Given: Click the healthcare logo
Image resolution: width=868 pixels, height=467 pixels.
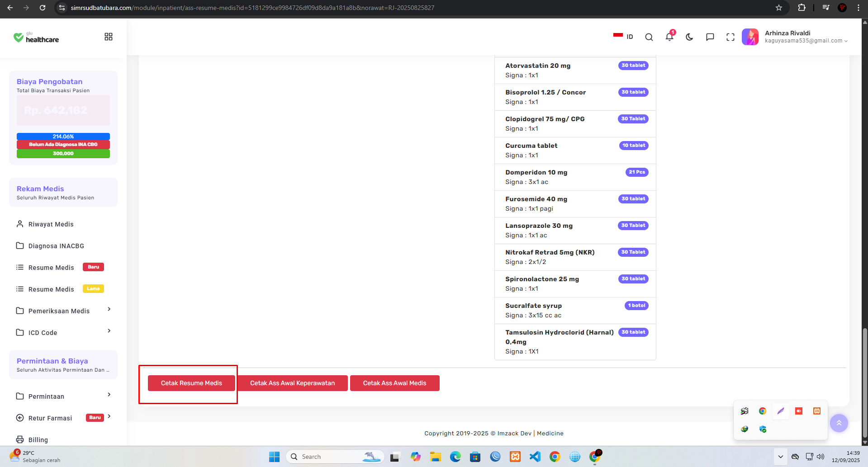Looking at the screenshot, I should click(36, 38).
